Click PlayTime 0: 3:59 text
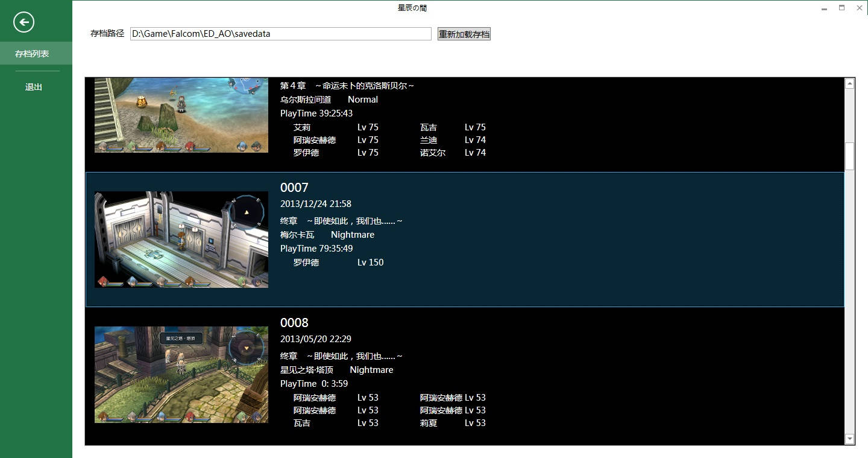 coord(314,384)
